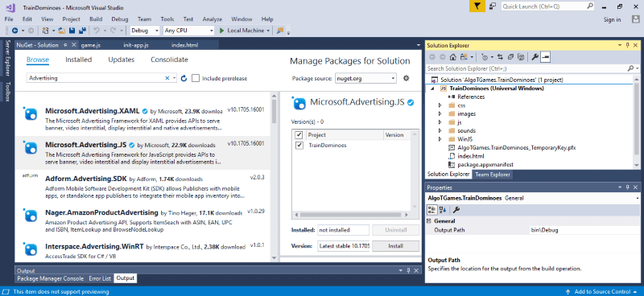
Task: Open the NuGet settings gear icon
Action: tap(407, 78)
